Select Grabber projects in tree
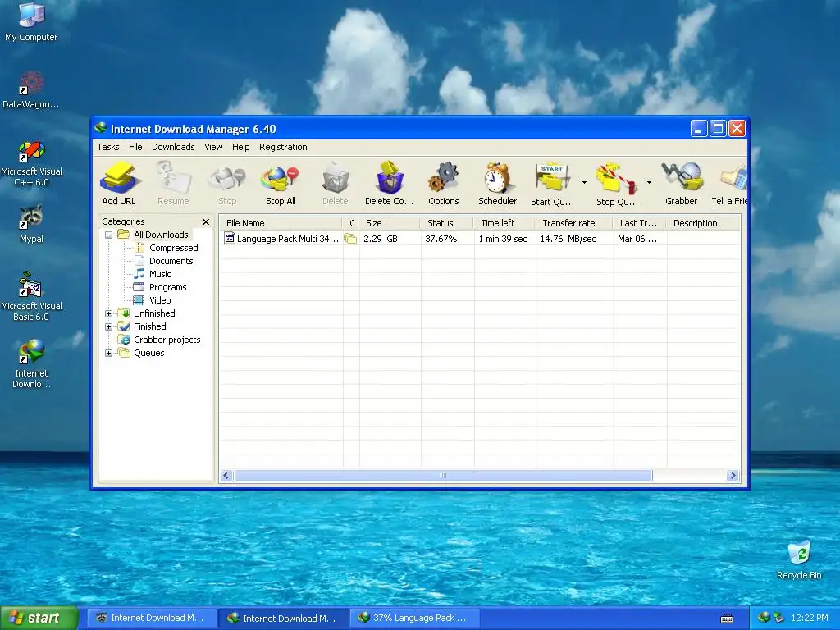The image size is (840, 630). [x=167, y=340]
